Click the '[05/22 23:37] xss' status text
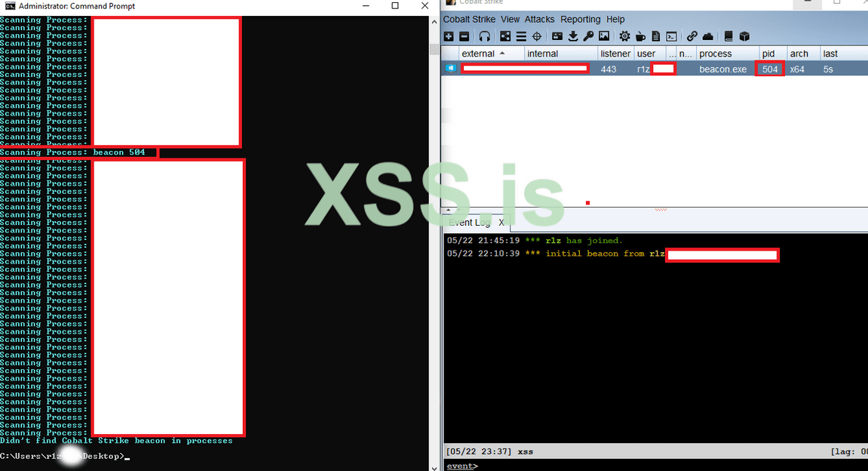868x471 pixels. point(489,451)
